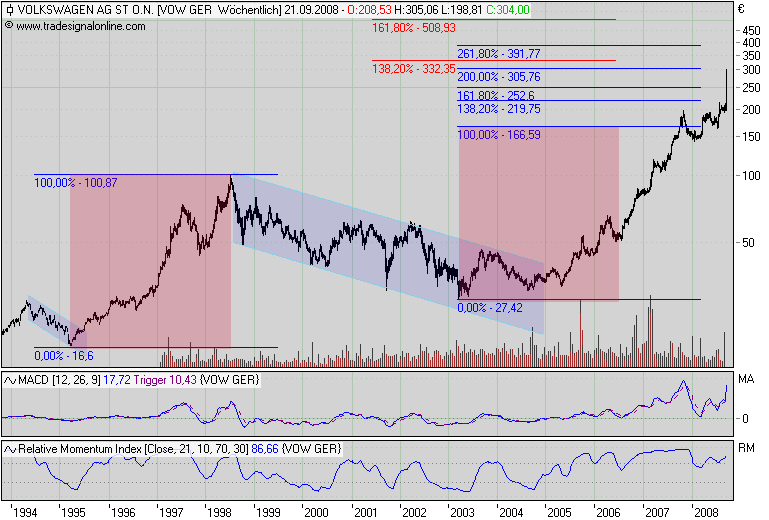This screenshot has height=520, width=769.
Task: Click the closing price C:304,00
Action: 508,10
